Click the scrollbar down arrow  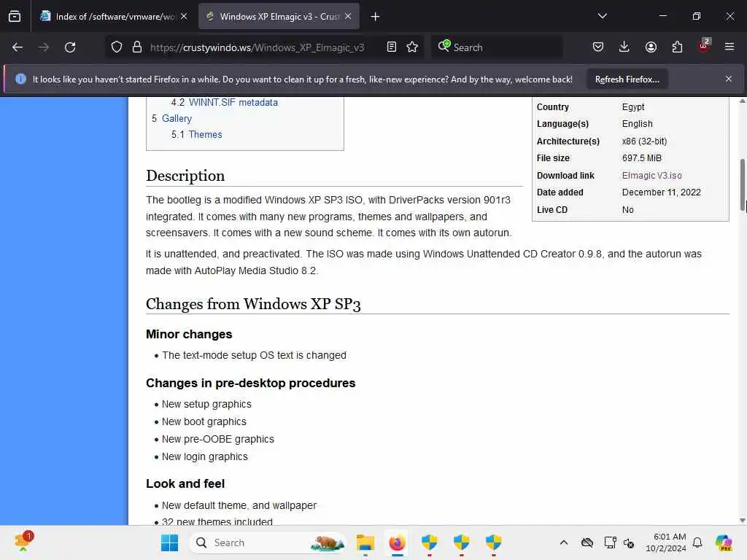pos(742,521)
